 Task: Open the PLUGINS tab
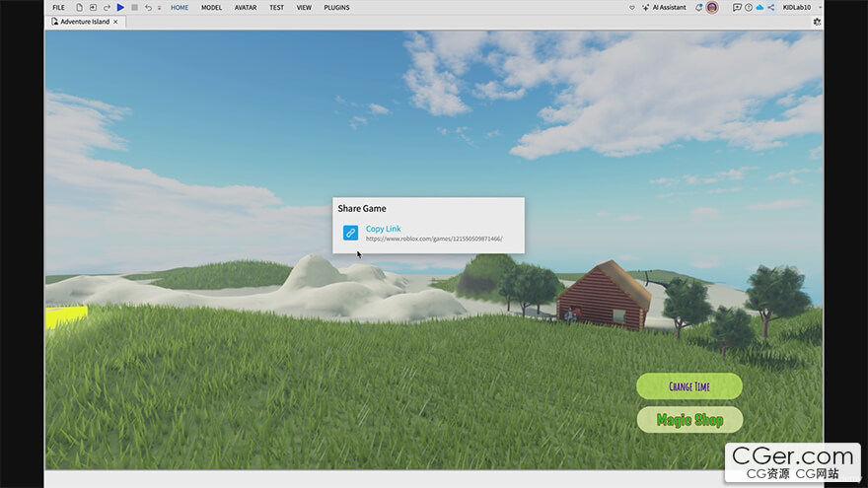(x=336, y=7)
